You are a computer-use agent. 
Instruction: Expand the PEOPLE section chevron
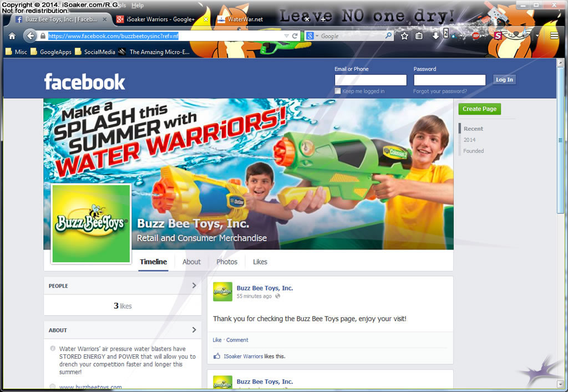click(194, 285)
